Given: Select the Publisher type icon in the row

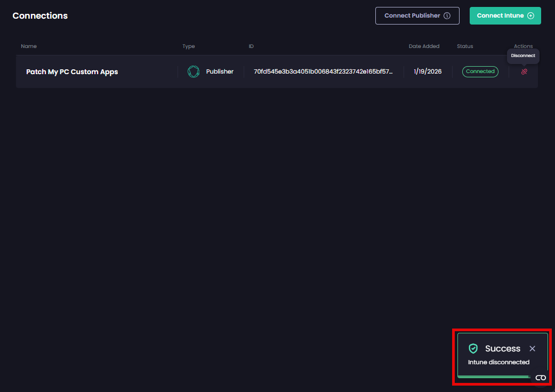Looking at the screenshot, I should coord(193,71).
